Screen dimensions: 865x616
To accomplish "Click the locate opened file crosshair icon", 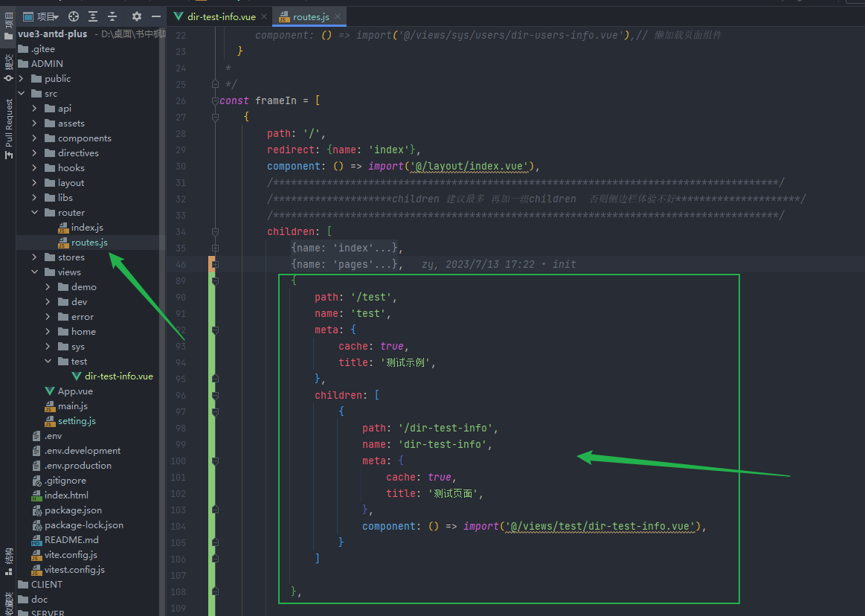I will point(74,16).
